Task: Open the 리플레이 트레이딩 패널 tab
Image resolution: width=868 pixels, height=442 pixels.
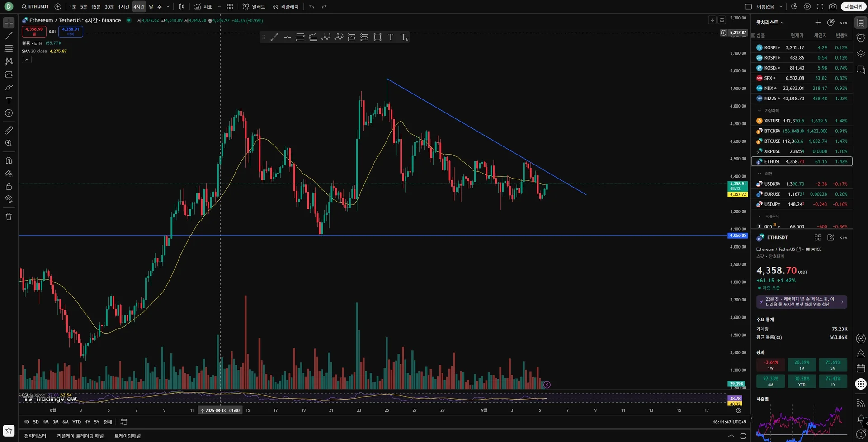Action: [x=80, y=436]
